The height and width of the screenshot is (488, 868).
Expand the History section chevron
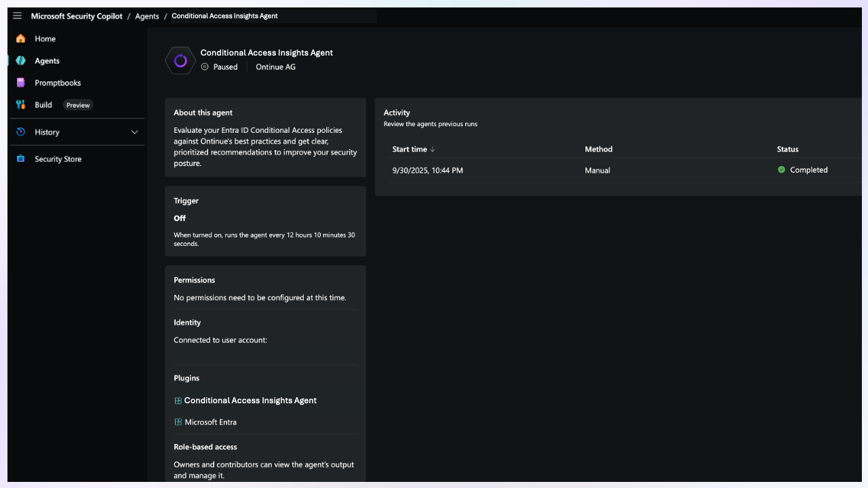[134, 132]
